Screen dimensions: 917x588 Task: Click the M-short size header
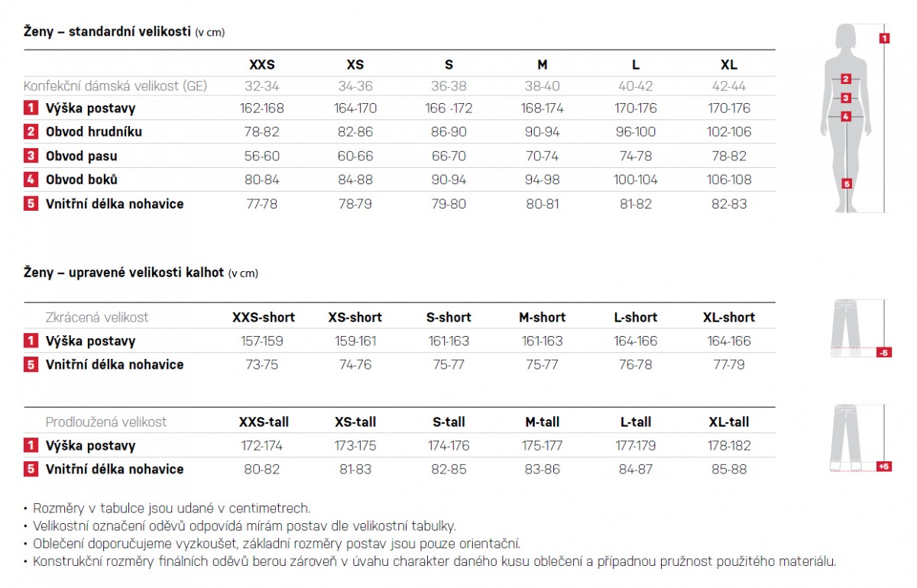[x=542, y=318]
